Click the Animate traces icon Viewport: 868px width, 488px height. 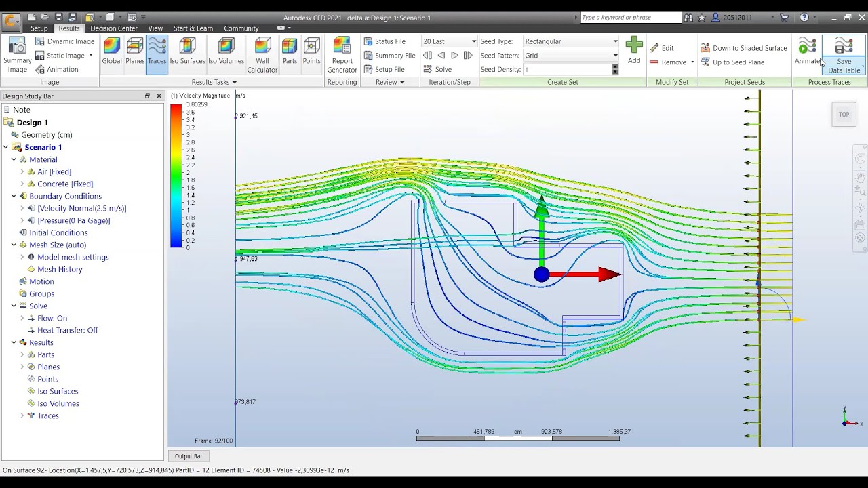click(x=807, y=52)
